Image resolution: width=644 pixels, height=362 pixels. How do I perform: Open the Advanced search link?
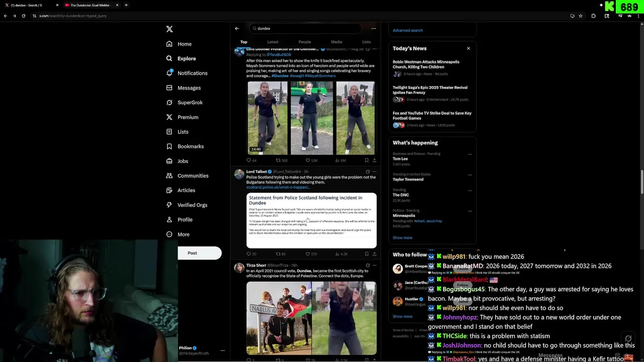[x=408, y=30]
